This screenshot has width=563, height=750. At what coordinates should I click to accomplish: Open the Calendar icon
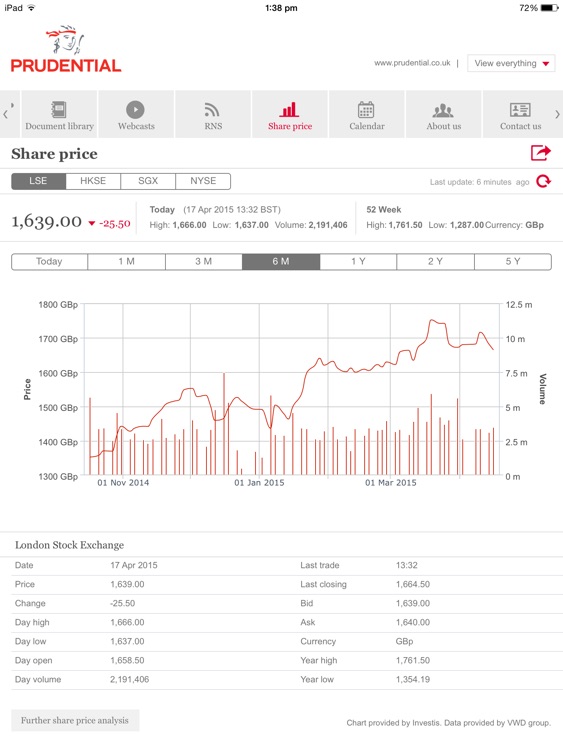tap(366, 110)
